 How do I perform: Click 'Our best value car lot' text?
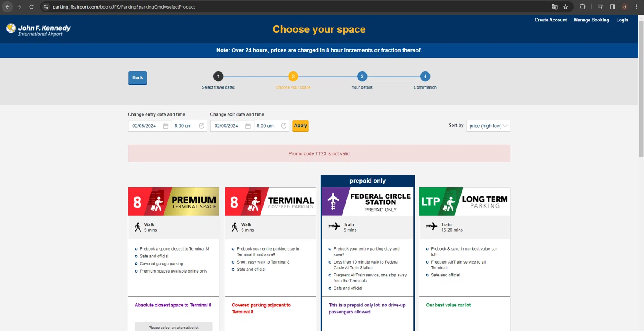pos(448,305)
